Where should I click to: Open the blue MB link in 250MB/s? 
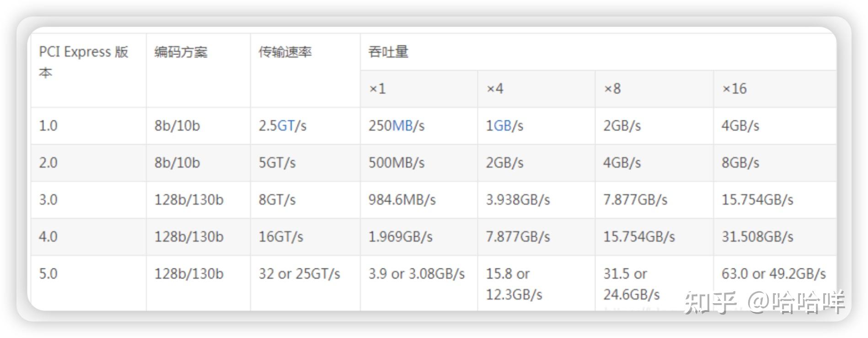coord(402,126)
